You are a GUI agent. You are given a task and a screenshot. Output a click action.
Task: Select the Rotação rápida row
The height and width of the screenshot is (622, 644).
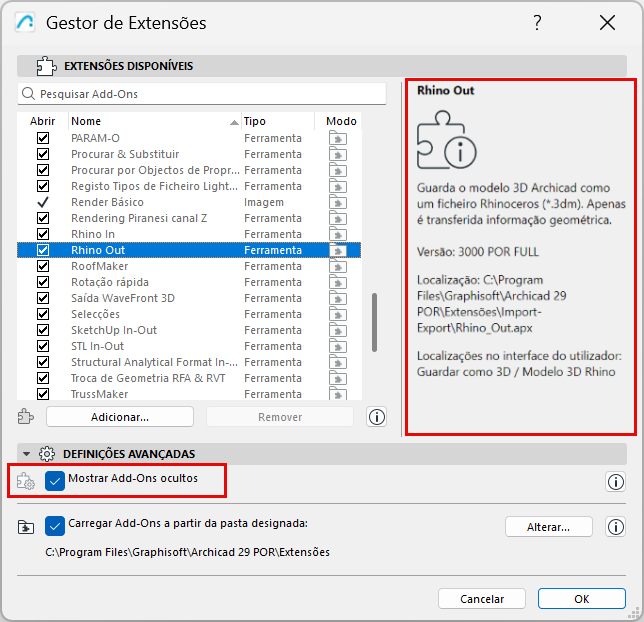coord(189,282)
